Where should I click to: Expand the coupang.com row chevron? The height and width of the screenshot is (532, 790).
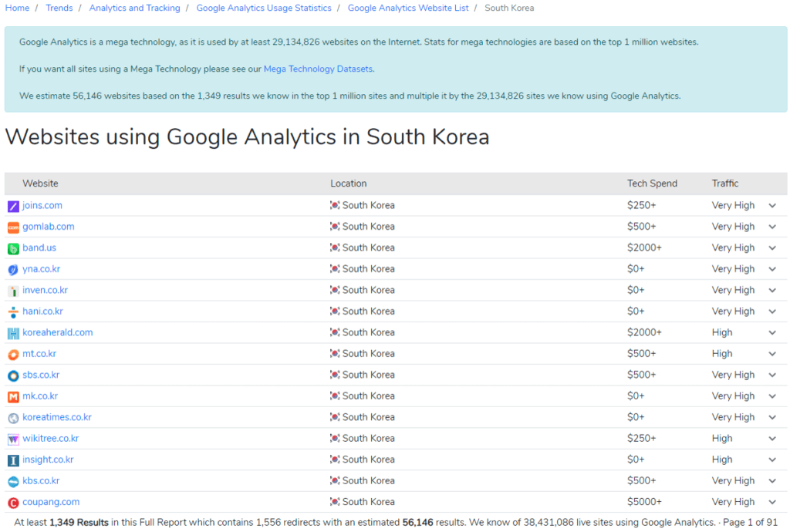coord(772,502)
